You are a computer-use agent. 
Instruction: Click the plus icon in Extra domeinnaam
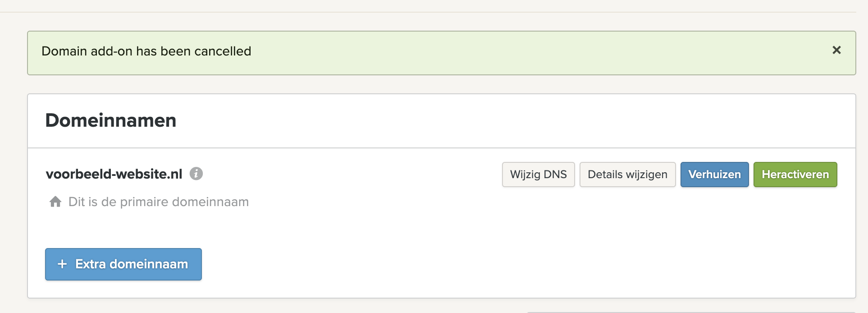pyautogui.click(x=63, y=264)
